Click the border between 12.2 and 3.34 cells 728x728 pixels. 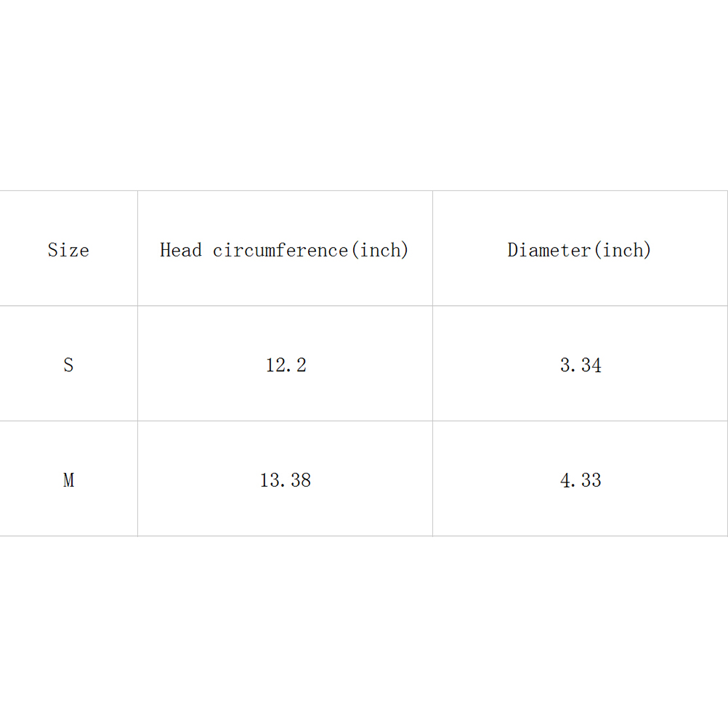pyautogui.click(x=432, y=363)
